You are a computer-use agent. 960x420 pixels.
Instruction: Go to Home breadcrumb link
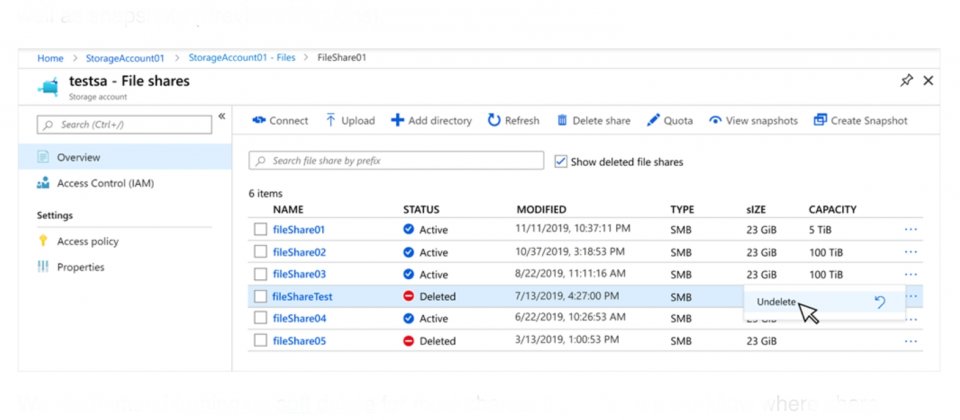click(x=50, y=58)
